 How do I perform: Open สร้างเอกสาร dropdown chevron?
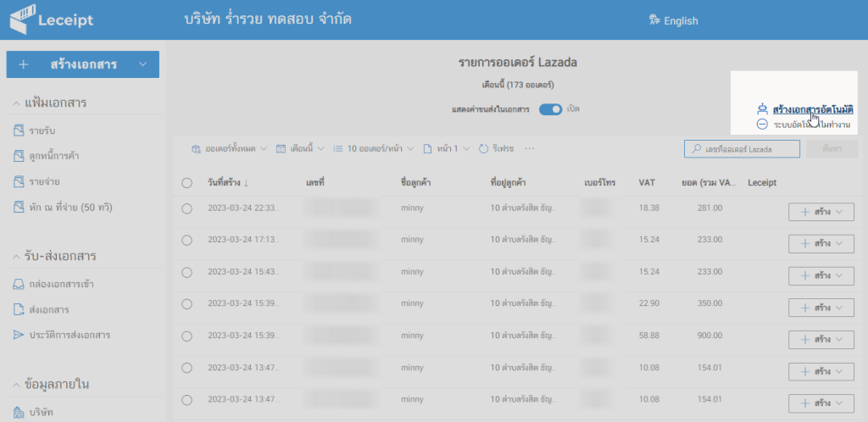click(142, 64)
